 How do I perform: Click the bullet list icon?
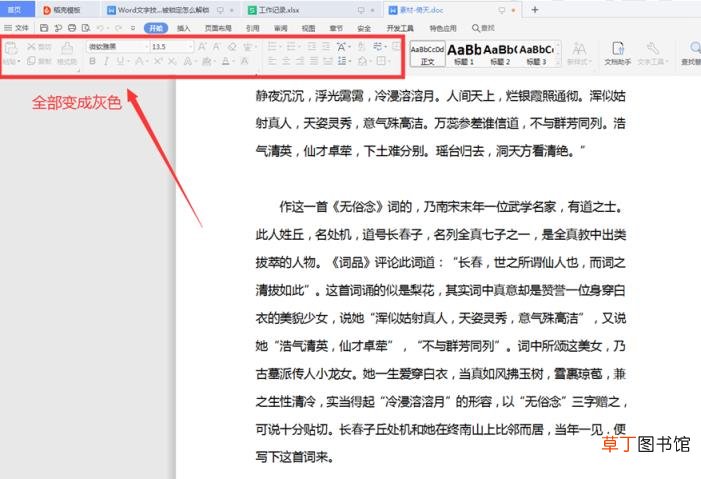click(273, 46)
